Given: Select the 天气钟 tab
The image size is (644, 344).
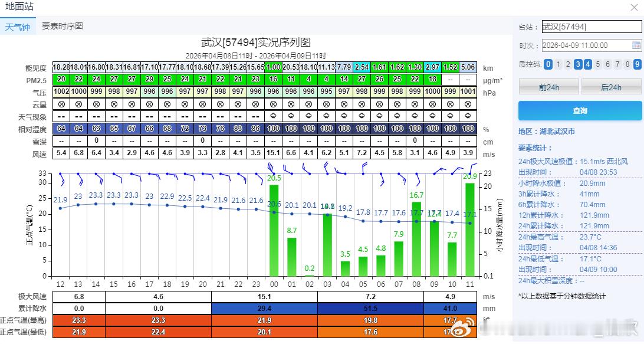Looking at the screenshot, I should coord(18,26).
